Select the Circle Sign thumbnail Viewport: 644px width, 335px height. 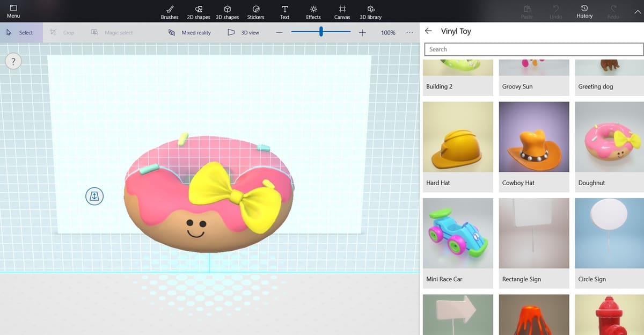pyautogui.click(x=610, y=233)
